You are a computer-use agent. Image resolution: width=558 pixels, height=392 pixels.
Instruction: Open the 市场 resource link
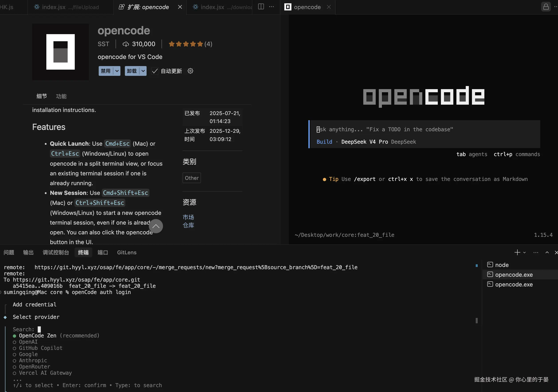(188, 217)
